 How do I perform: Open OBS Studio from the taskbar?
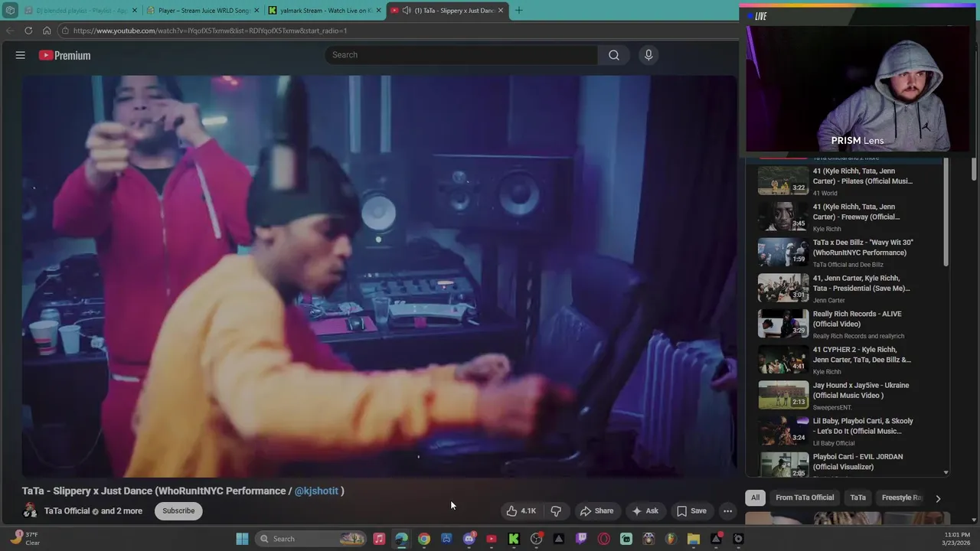[537, 539]
